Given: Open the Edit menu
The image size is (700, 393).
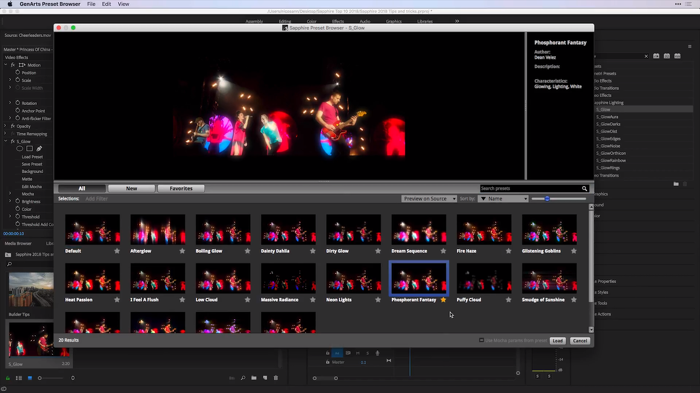Looking at the screenshot, I should [106, 4].
